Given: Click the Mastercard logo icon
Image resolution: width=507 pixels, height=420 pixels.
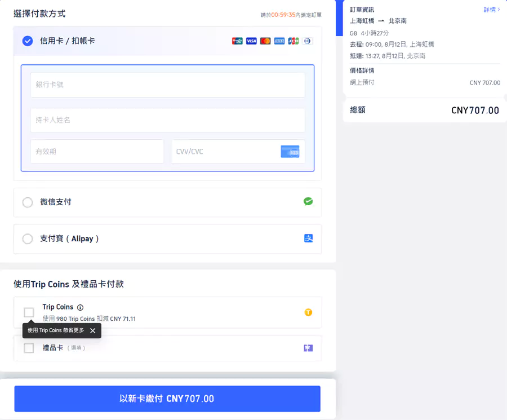Looking at the screenshot, I should coord(265,41).
